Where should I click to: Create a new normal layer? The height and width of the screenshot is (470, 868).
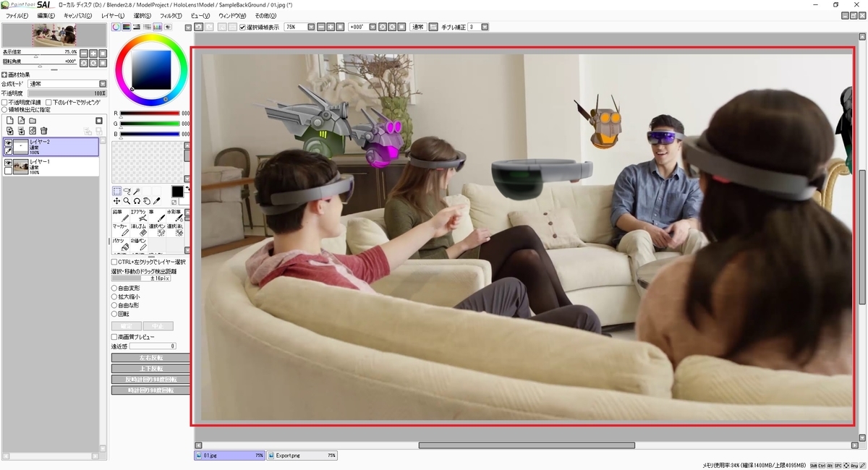[10, 120]
